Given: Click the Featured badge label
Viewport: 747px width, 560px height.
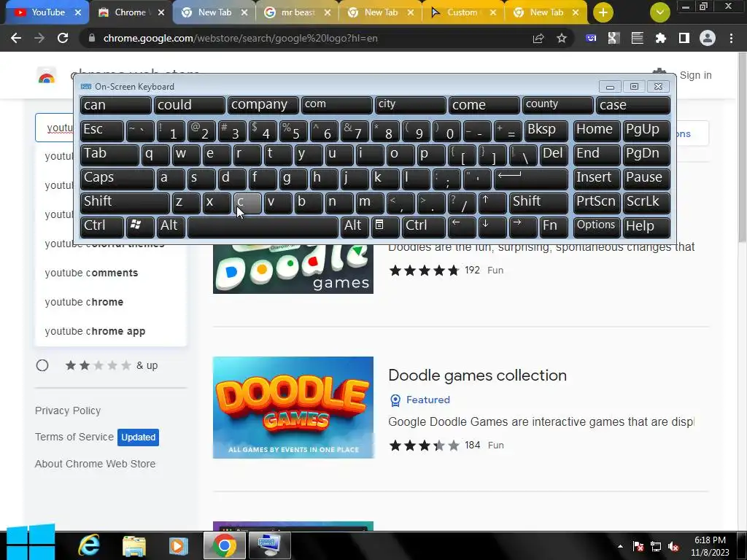Looking at the screenshot, I should point(427,400).
